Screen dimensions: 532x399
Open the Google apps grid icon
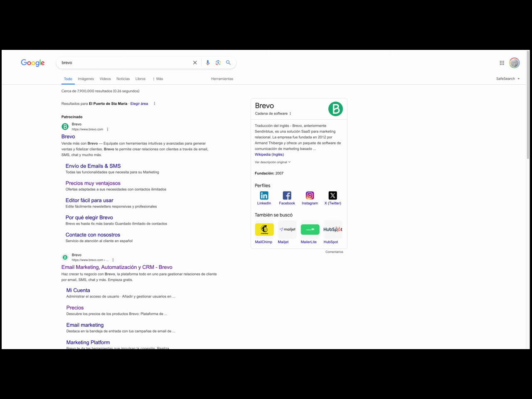[x=502, y=63]
